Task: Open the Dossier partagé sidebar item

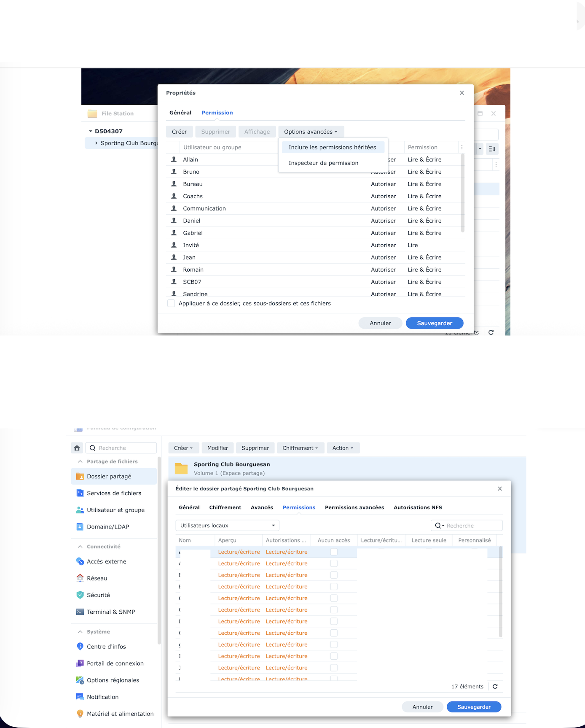Action: pyautogui.click(x=114, y=476)
